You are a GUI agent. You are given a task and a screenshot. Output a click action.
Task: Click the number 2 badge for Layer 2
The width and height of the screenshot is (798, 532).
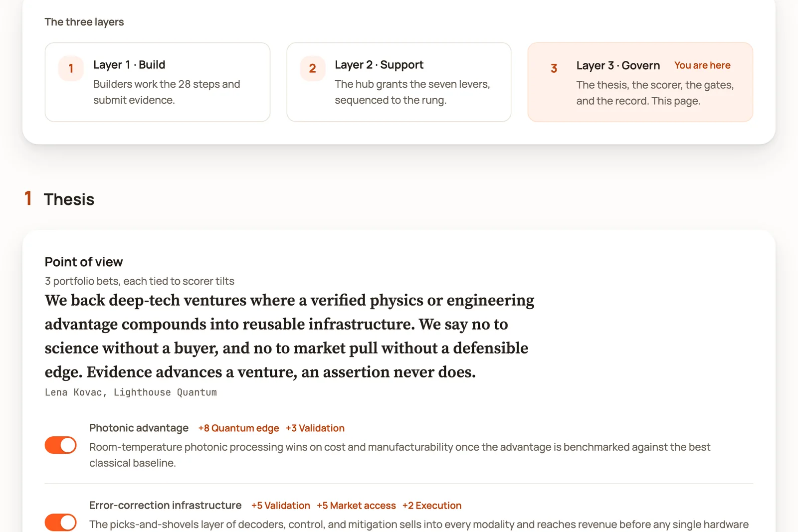[x=312, y=68]
